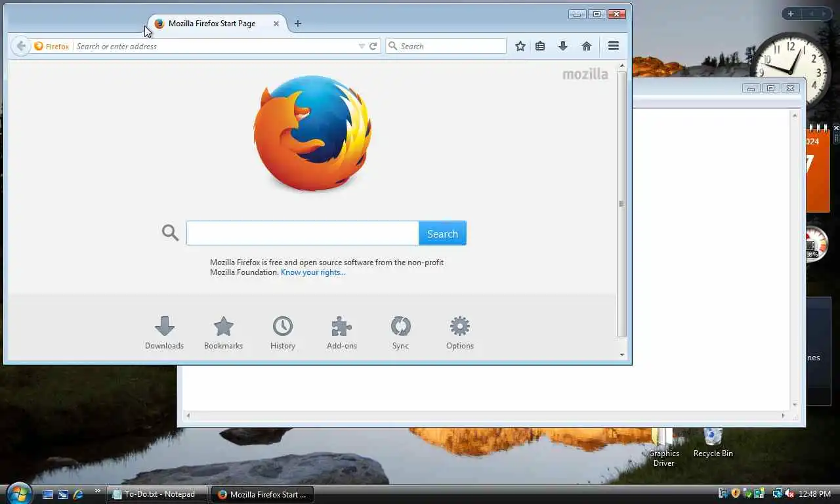Click the Notepad horizontal scroll left arrow
840x504 pixels.
(188, 415)
